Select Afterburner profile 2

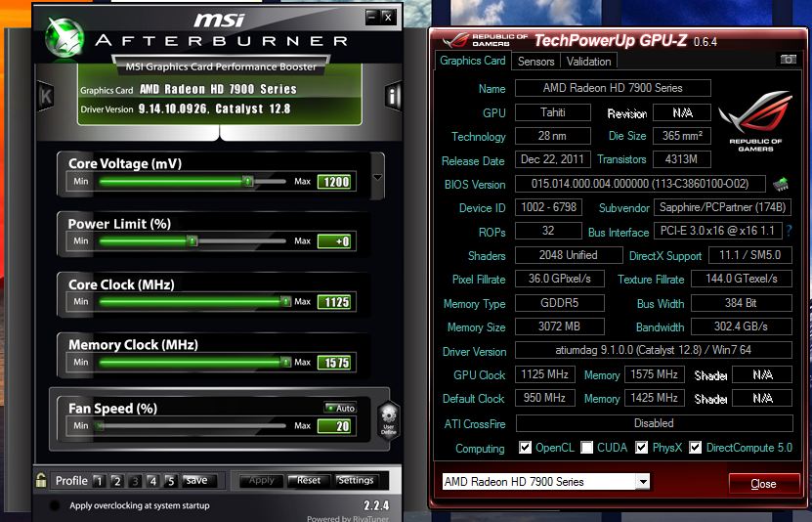(x=117, y=481)
